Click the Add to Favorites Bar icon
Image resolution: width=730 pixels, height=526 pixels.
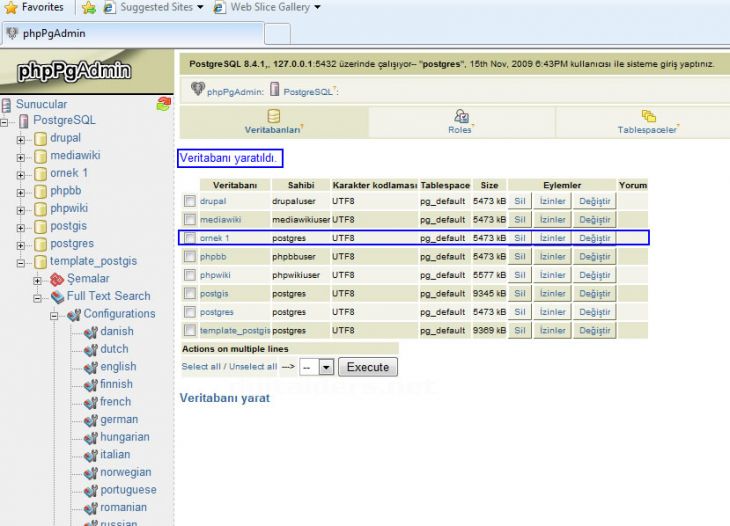88,7
